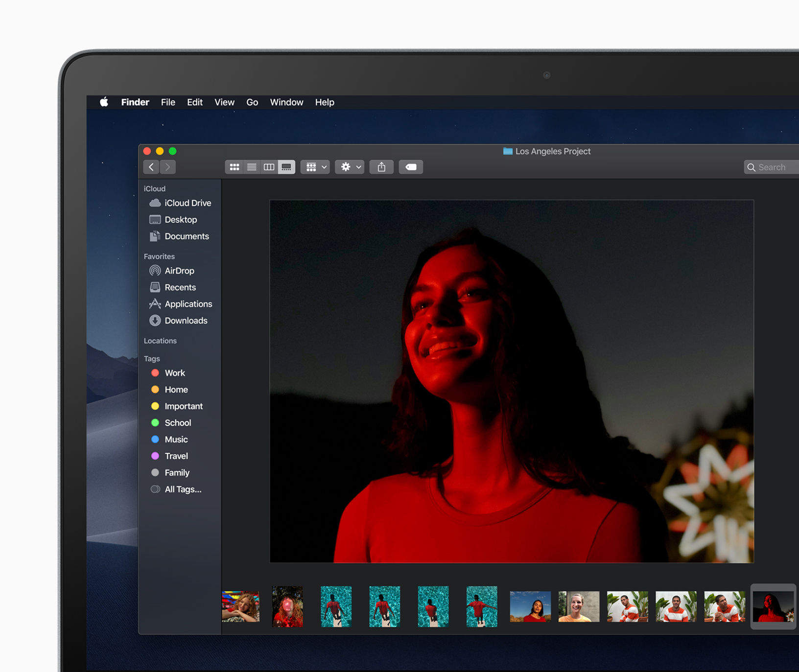Select the Gallery view icon in toolbar
Image resolution: width=799 pixels, height=672 pixels.
(x=286, y=167)
